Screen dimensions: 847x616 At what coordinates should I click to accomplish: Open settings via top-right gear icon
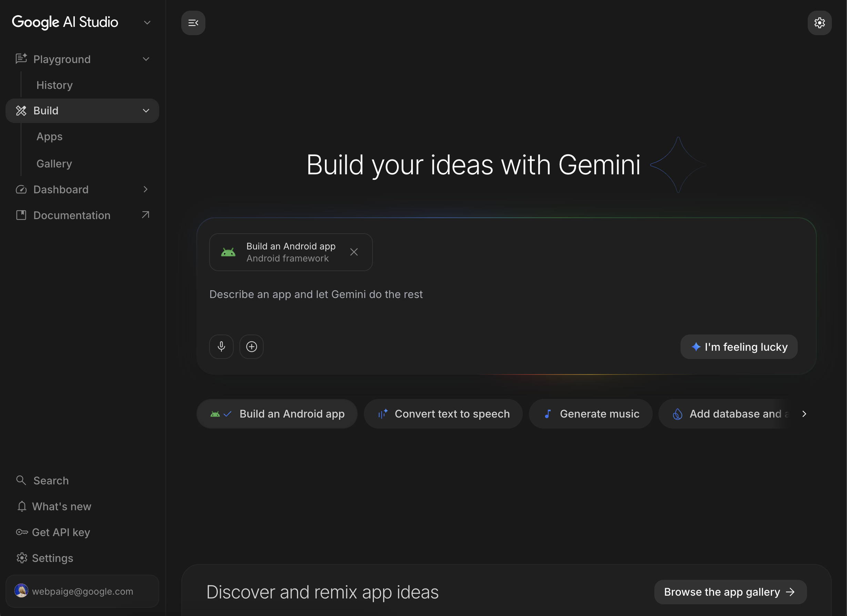[x=819, y=23]
